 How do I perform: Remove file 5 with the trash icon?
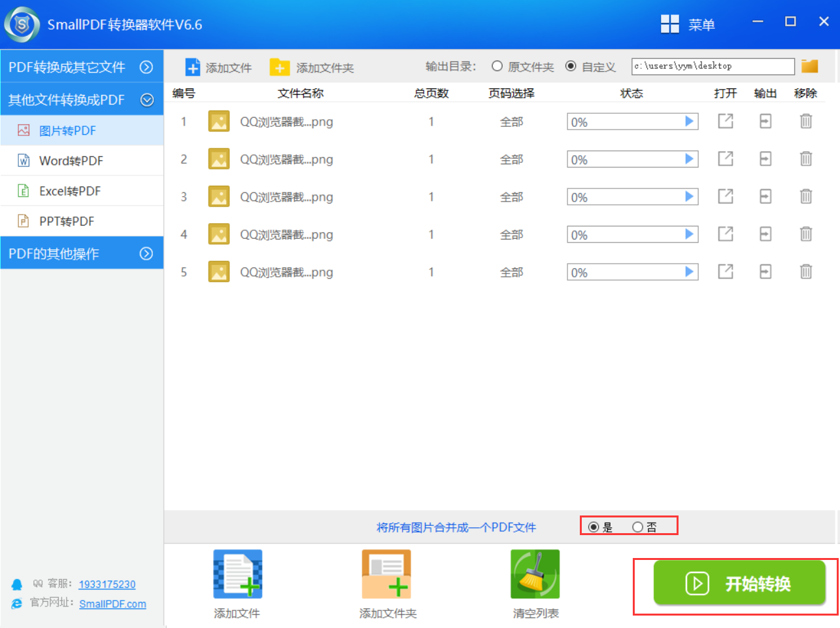pyautogui.click(x=806, y=271)
